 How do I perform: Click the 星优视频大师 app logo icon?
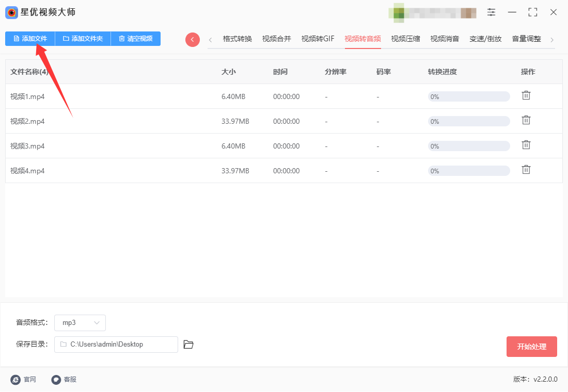(x=11, y=13)
